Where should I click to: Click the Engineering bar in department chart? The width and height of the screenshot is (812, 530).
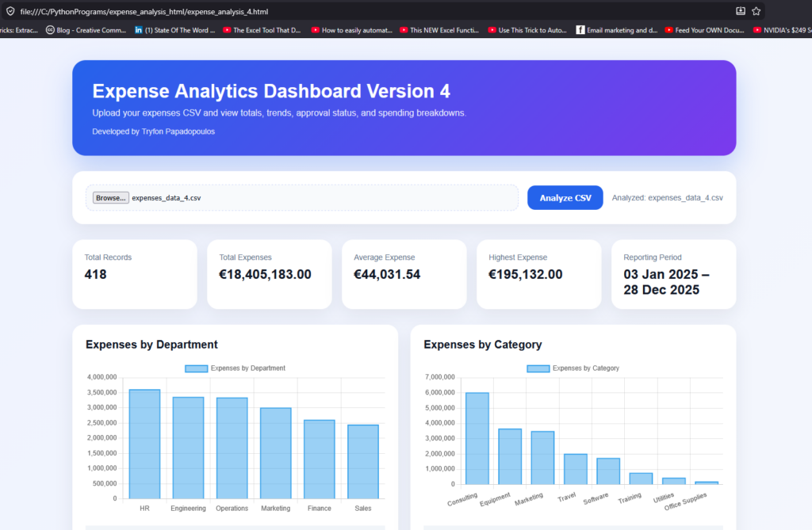188,448
